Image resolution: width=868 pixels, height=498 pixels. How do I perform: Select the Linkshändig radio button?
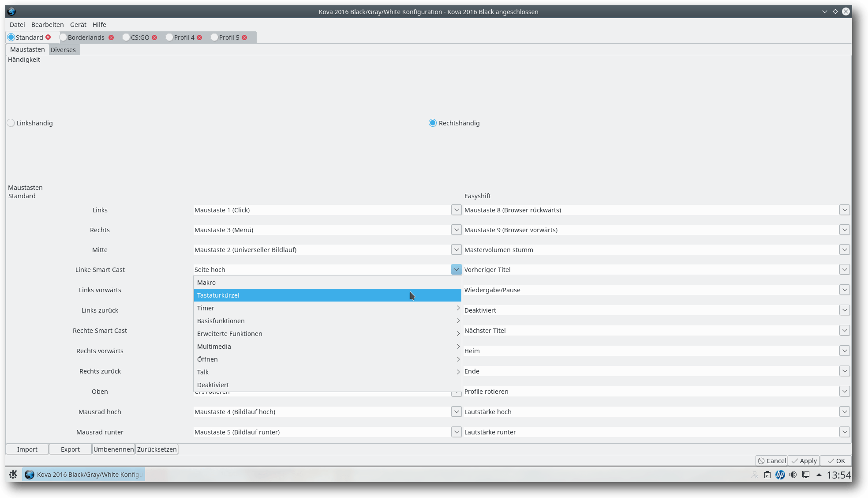pos(11,123)
